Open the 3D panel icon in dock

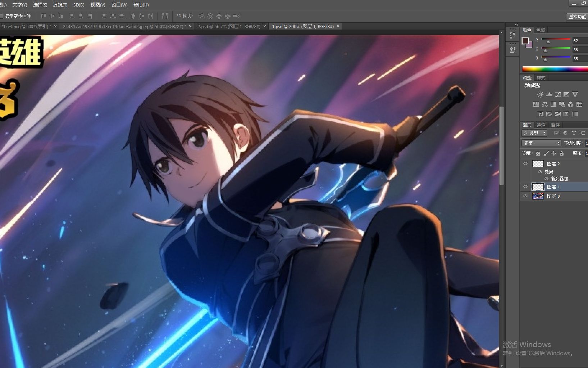[x=512, y=50]
